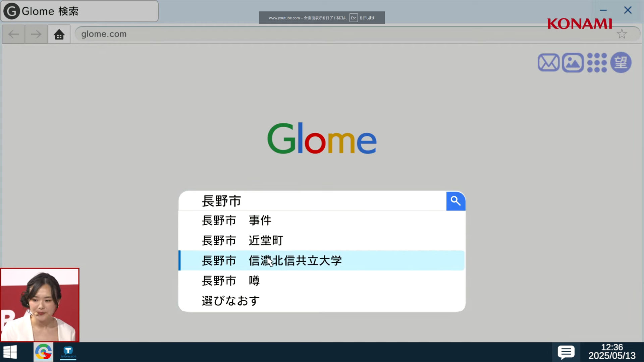This screenshot has width=644, height=362.
Task: Click the home button in toolbar
Action: coord(59,34)
